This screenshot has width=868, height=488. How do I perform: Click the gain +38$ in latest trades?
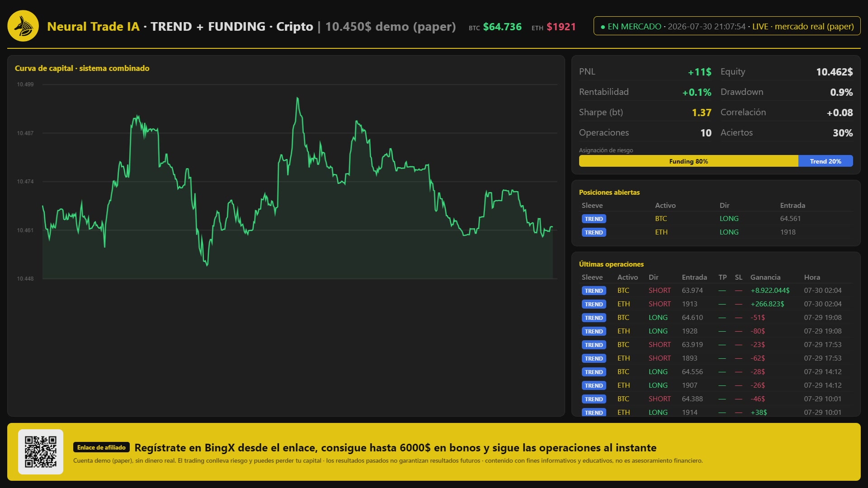pos(759,413)
